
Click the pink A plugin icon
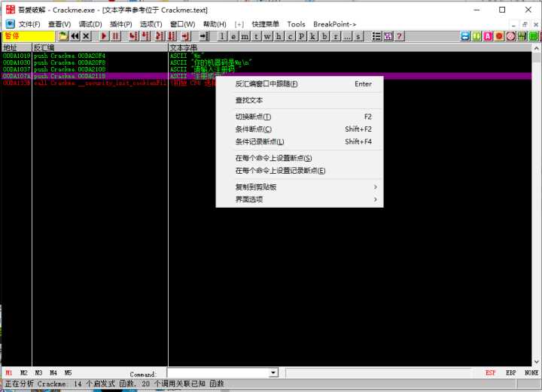488,36
